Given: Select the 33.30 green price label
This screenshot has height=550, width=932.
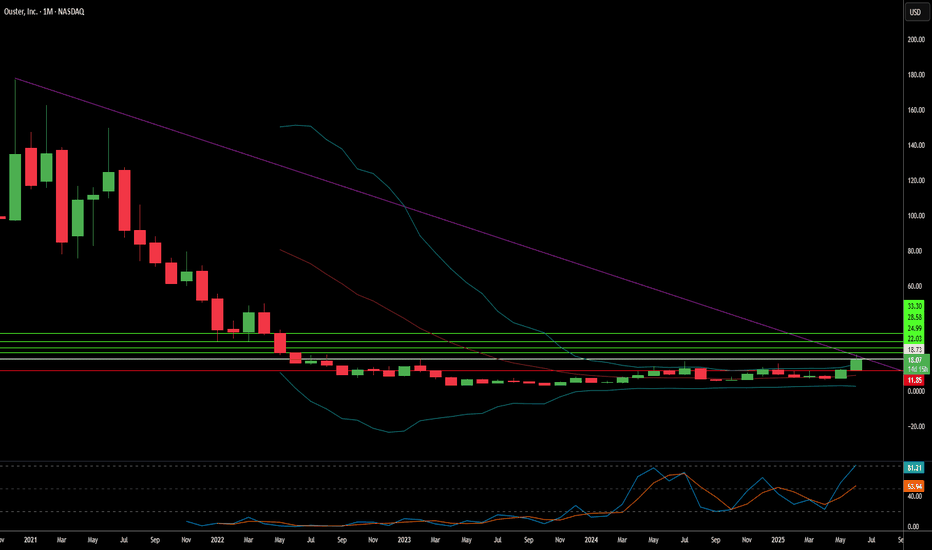Looking at the screenshot, I should 915,306.
